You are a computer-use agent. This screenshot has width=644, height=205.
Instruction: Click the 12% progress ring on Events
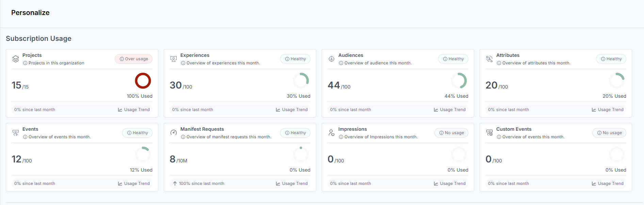pos(143,155)
